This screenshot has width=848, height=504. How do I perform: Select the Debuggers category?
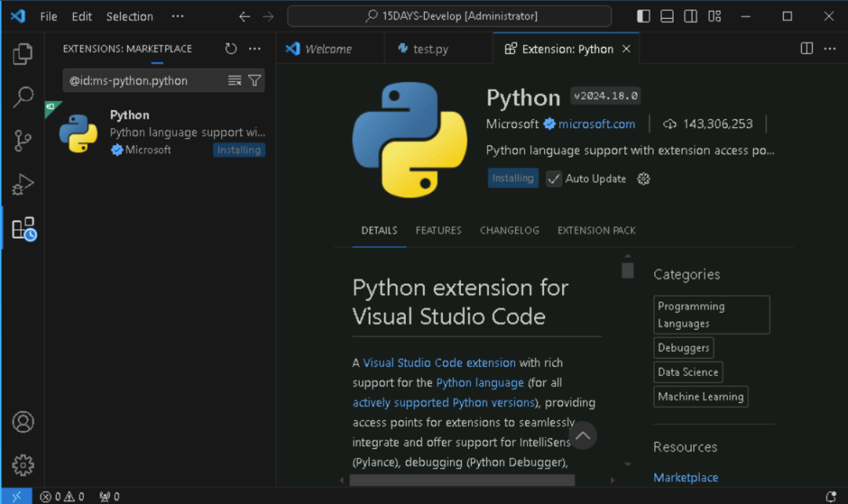684,348
